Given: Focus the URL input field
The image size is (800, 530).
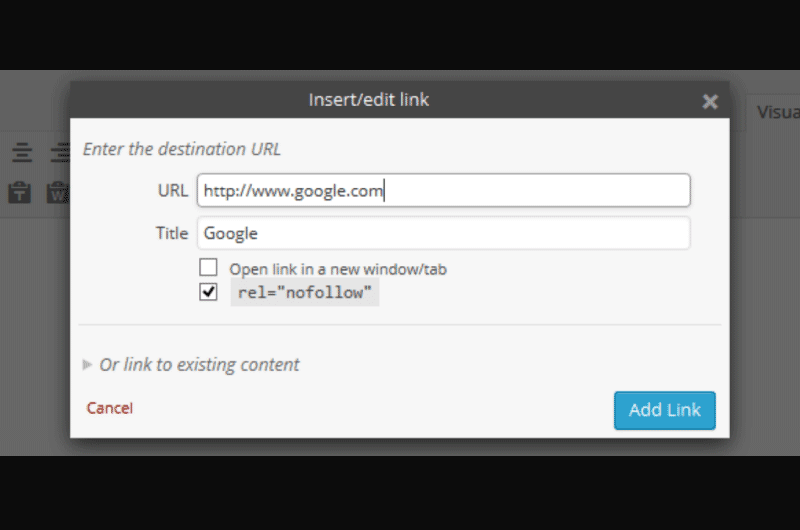Looking at the screenshot, I should 443,190.
